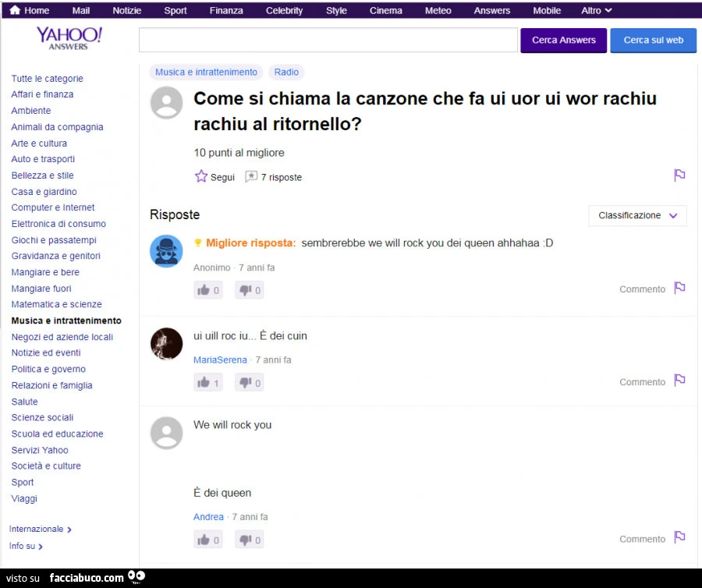Open Style in the top bar
This screenshot has height=588, width=702.
(336, 10)
